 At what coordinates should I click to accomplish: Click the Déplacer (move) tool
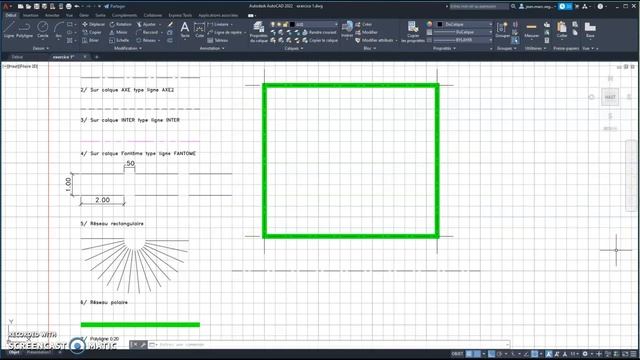[93, 24]
